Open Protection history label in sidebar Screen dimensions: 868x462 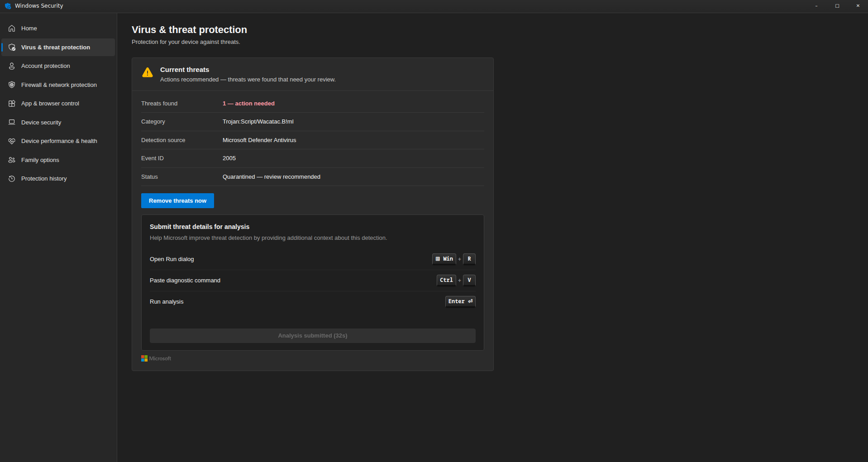coord(44,179)
